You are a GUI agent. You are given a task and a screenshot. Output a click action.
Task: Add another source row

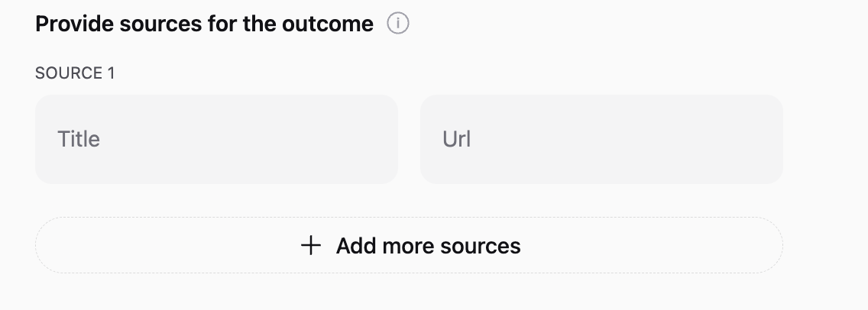(x=409, y=246)
